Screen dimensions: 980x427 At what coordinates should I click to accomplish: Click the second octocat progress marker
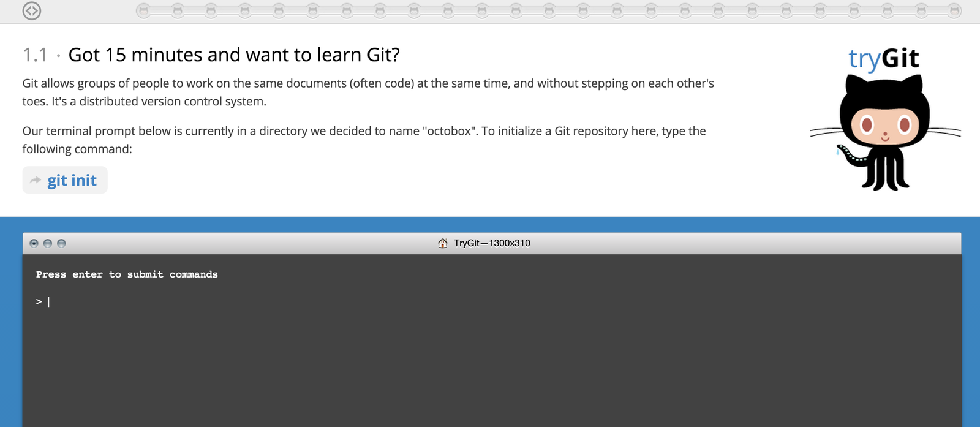(177, 10)
